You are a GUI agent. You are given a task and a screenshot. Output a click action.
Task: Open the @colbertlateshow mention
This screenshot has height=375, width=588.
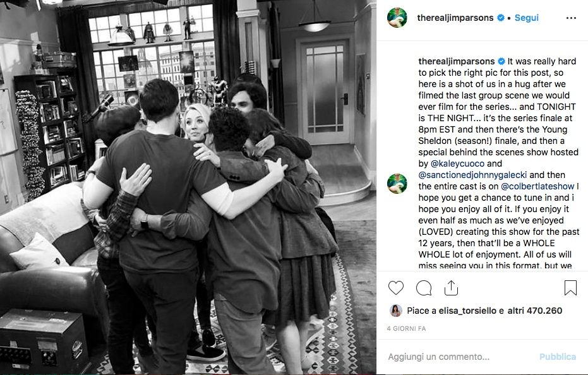click(x=537, y=186)
